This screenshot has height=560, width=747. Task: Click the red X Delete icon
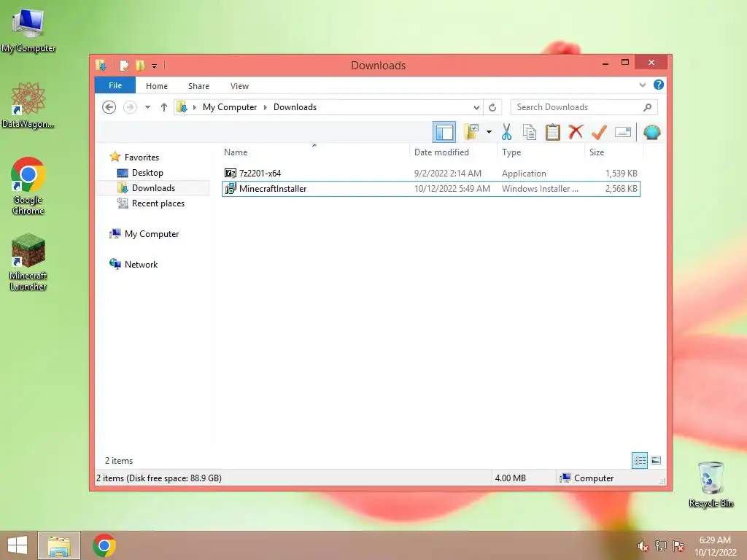pos(576,131)
